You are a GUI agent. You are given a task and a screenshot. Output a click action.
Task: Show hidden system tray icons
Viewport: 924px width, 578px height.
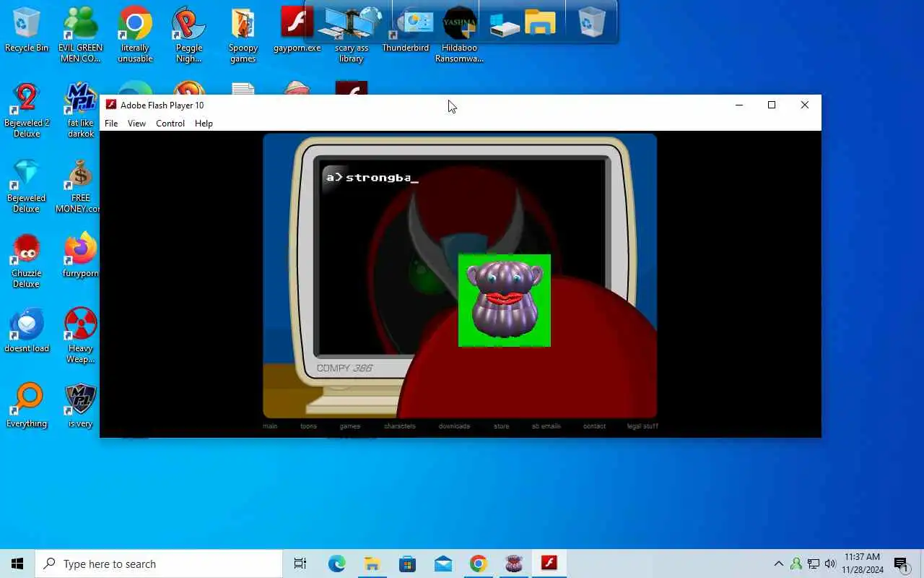click(778, 564)
